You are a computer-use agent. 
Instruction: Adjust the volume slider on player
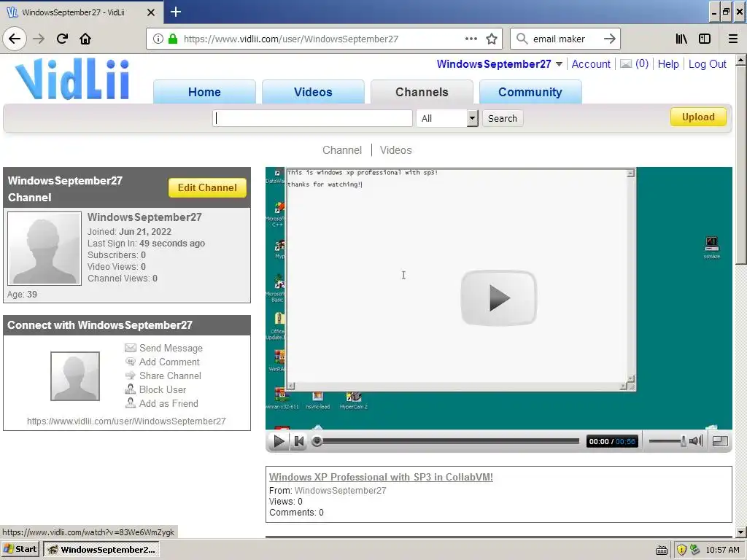point(667,441)
